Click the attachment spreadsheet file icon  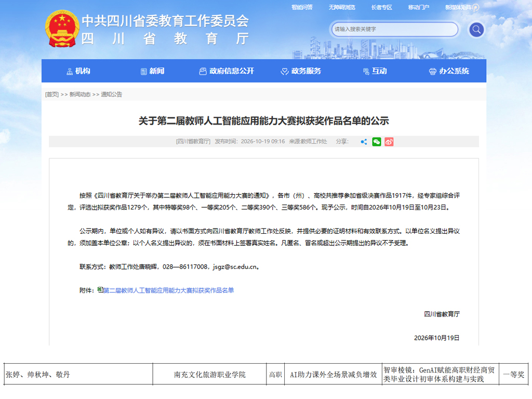100,289
